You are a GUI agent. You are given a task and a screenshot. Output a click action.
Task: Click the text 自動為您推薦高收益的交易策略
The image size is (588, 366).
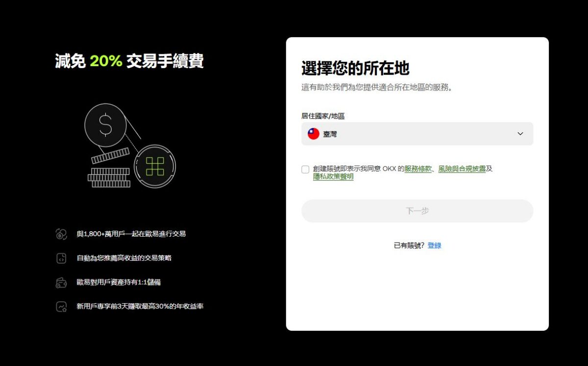pyautogui.click(x=124, y=258)
